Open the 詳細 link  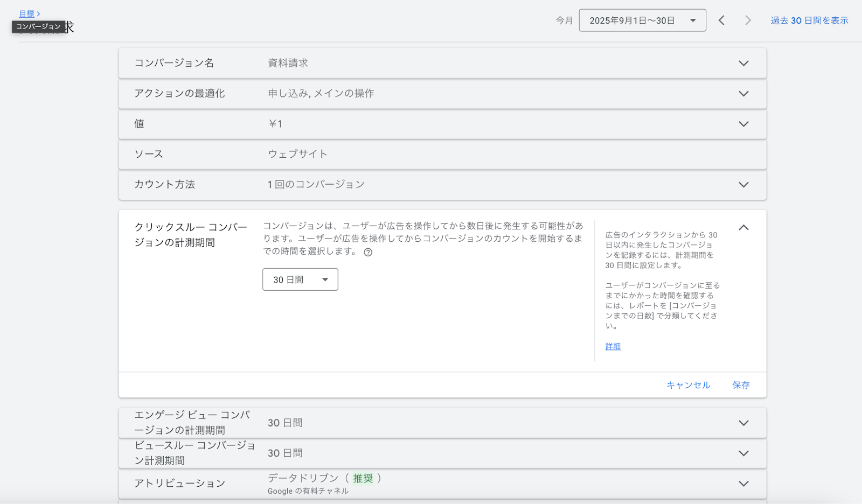tap(613, 346)
